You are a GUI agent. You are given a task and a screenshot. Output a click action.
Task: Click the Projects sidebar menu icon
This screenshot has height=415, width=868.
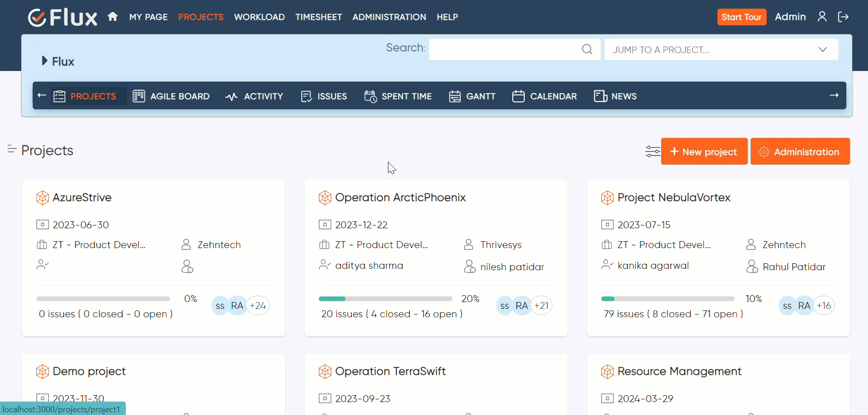pos(12,149)
